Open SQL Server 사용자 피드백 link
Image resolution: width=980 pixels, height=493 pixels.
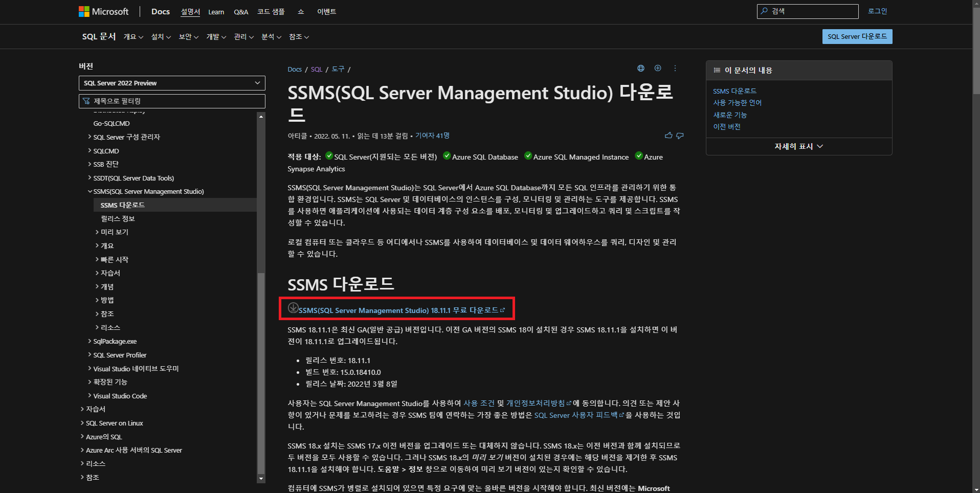(x=579, y=415)
